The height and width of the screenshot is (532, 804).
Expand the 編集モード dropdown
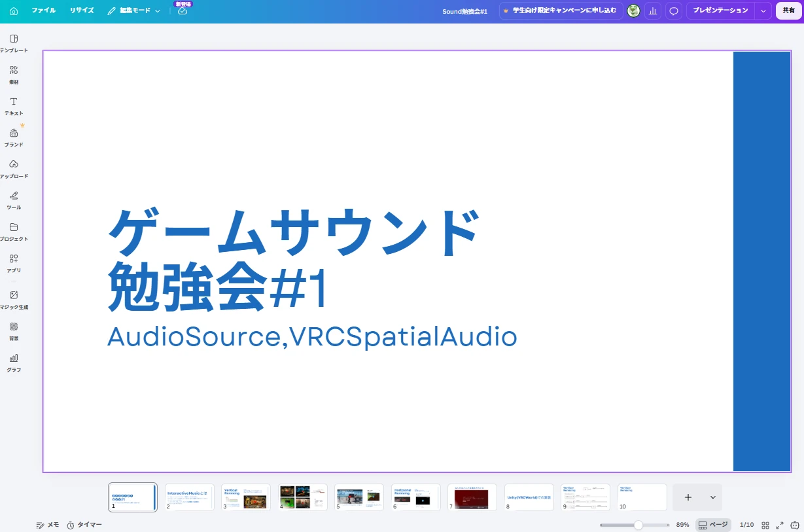coord(134,10)
